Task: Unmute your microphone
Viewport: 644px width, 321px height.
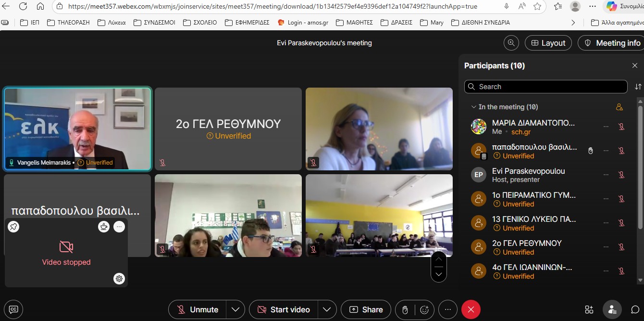Action: (198, 309)
